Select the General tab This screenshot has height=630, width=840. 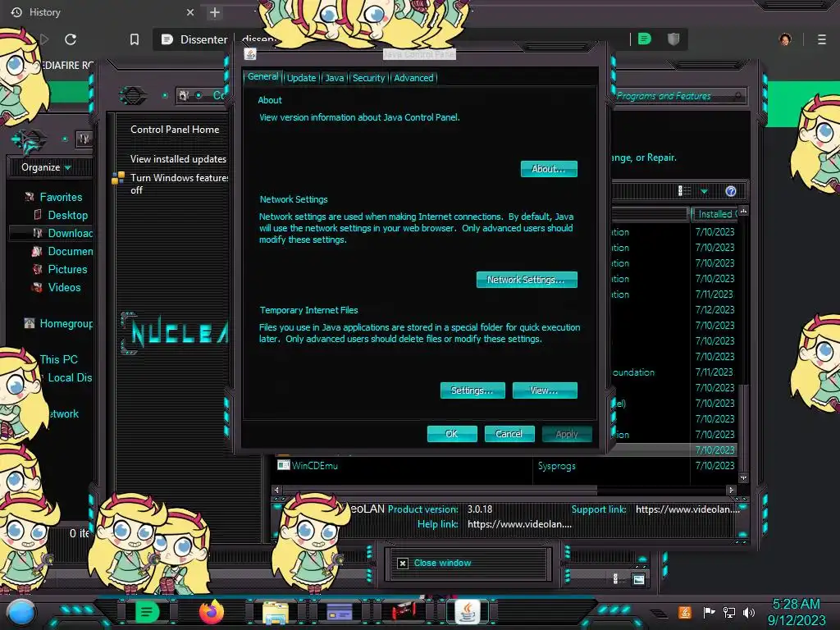pyautogui.click(x=262, y=76)
